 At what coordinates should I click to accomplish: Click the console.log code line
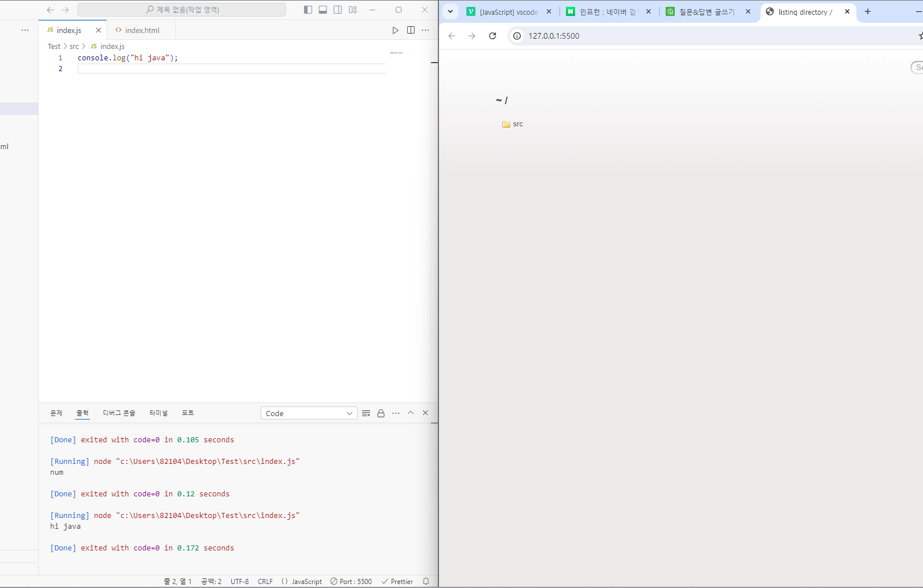[128, 58]
